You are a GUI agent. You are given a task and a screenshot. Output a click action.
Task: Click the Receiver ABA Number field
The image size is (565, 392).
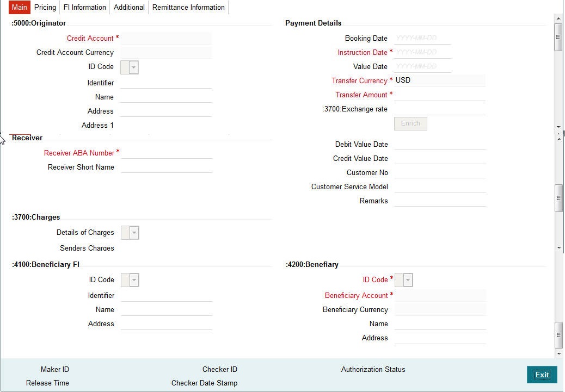click(x=167, y=153)
